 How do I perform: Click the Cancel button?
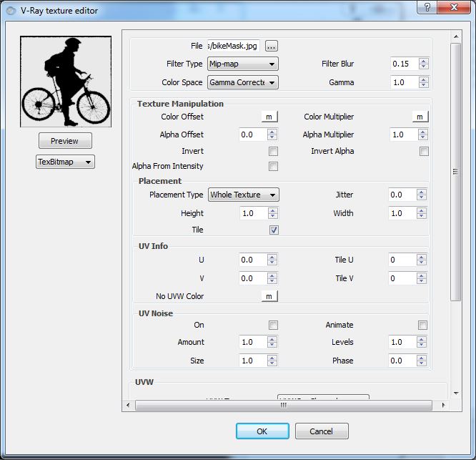[322, 431]
